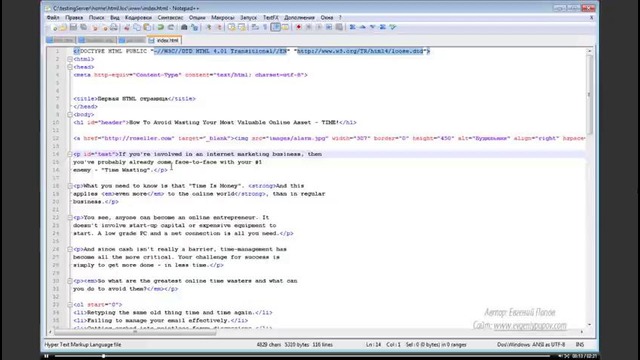The image size is (640, 360).
Task: Toggle the highlighted Indent Guide button
Action: 276,27
